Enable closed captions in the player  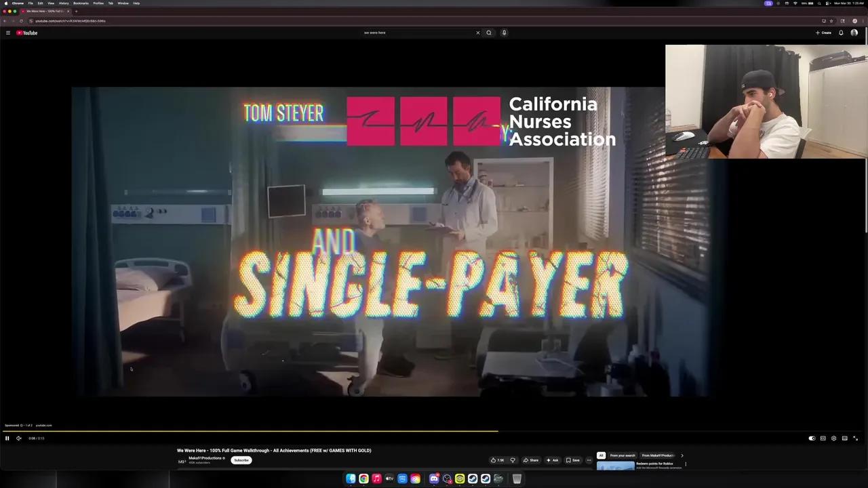coord(823,438)
